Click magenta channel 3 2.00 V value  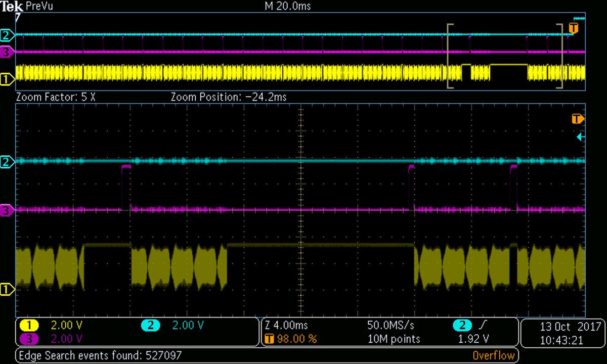[67, 338]
